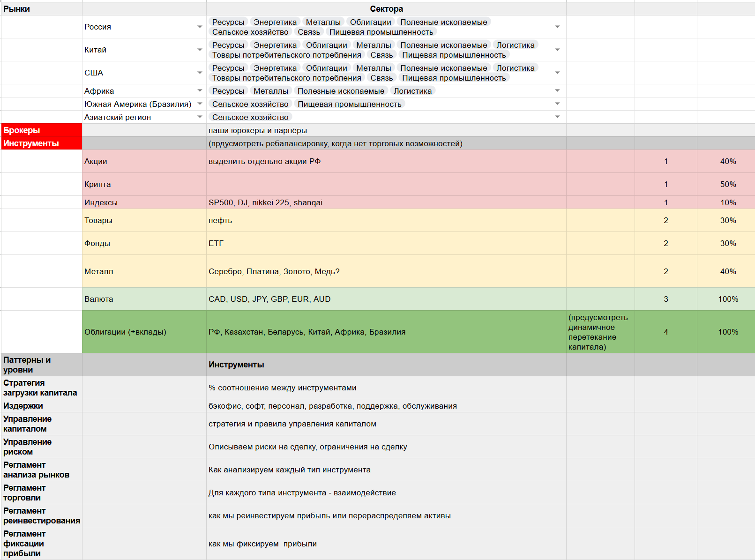This screenshot has height=560, width=755.
Task: Select the 50% value in Крипта row
Action: pyautogui.click(x=728, y=184)
